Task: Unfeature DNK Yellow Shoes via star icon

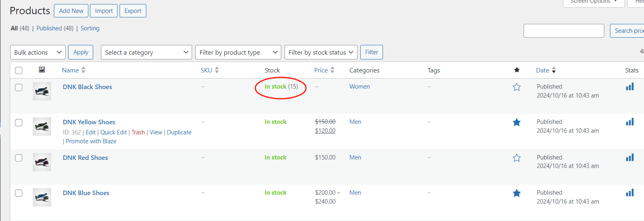Action: (x=516, y=122)
